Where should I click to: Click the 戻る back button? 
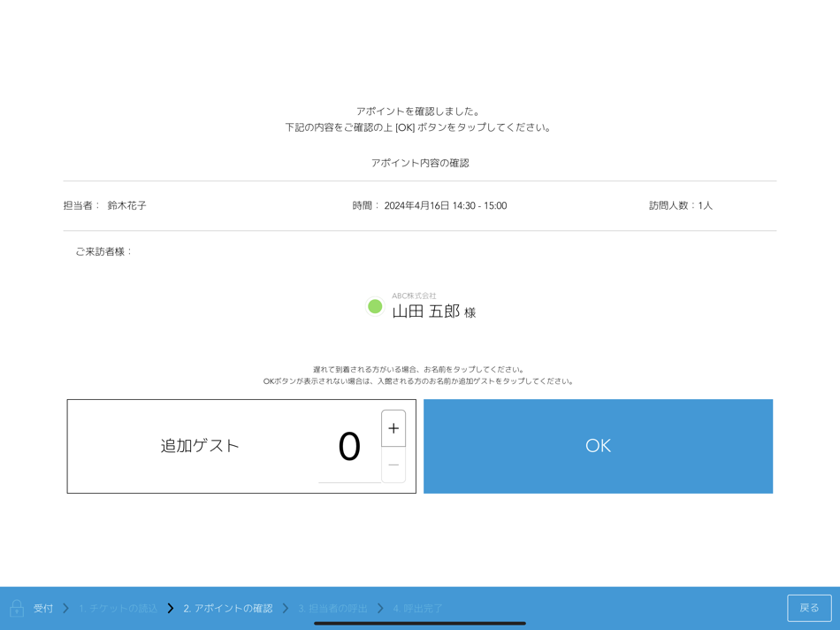pos(809,608)
